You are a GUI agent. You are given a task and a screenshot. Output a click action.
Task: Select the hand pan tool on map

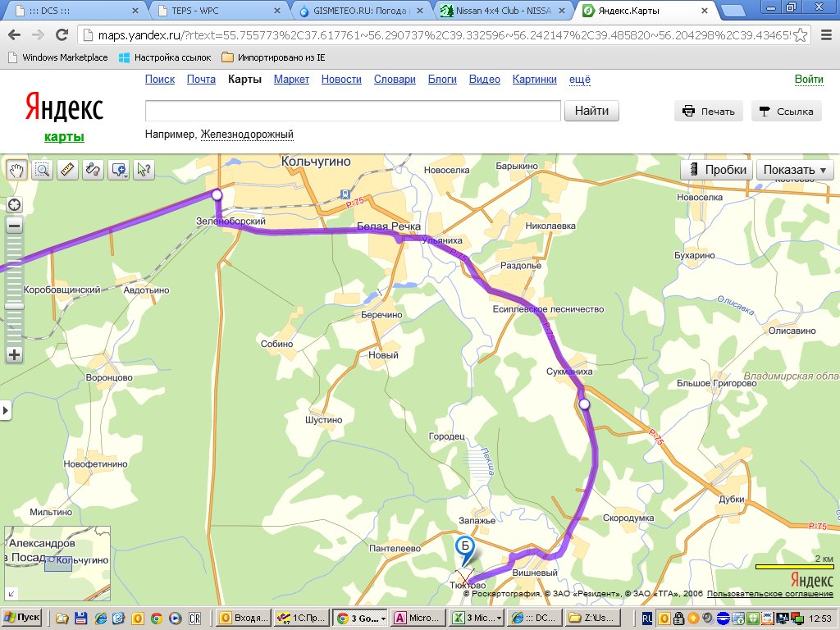tap(16, 171)
